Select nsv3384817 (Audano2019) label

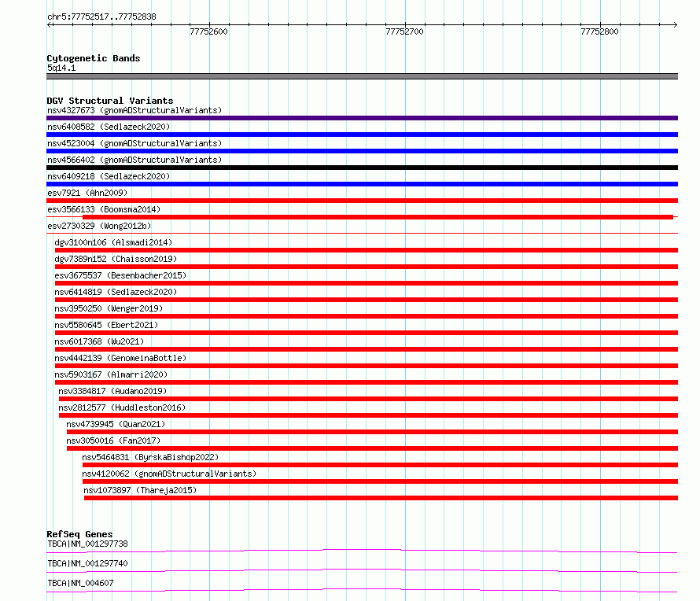point(112,391)
